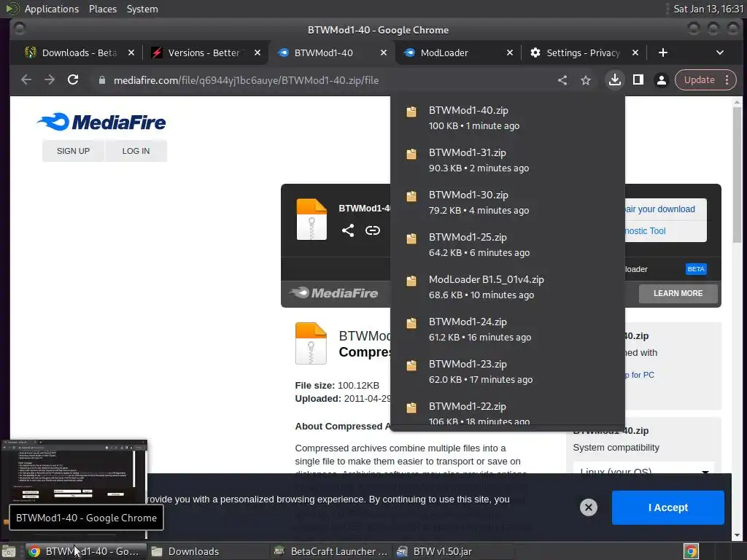Close the downloads popup via download icon
The height and width of the screenshot is (560, 747).
615,80
